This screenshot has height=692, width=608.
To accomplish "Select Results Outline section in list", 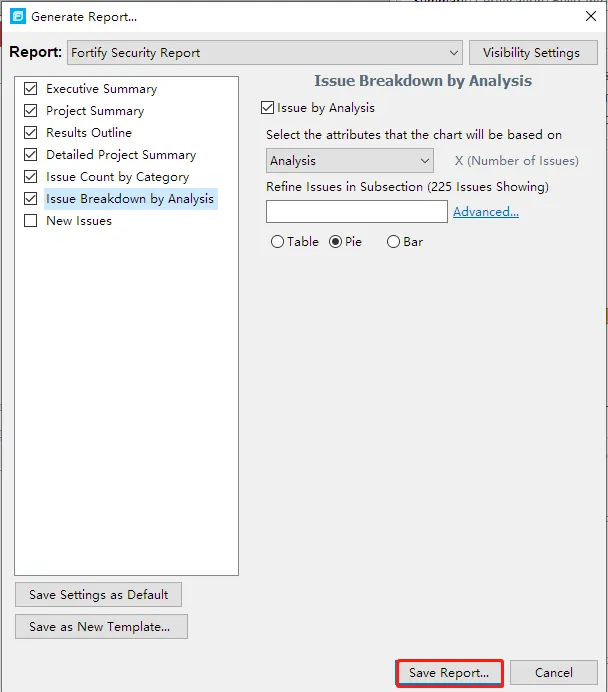I will [89, 132].
